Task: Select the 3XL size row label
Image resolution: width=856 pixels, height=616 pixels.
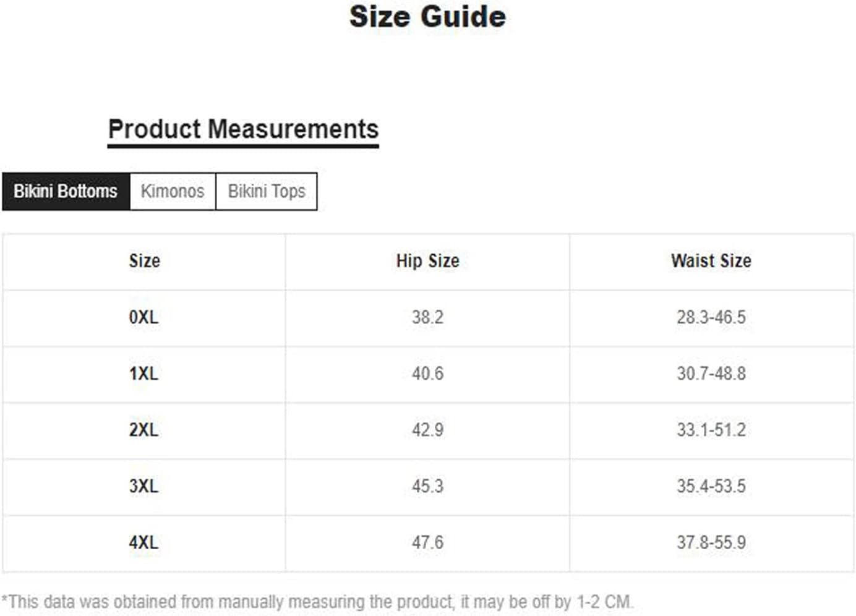Action: point(143,486)
